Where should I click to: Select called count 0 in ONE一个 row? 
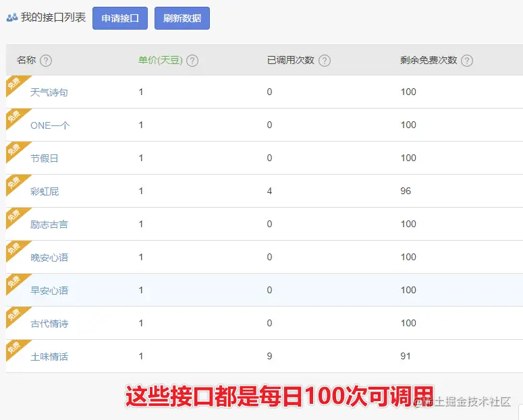269,125
